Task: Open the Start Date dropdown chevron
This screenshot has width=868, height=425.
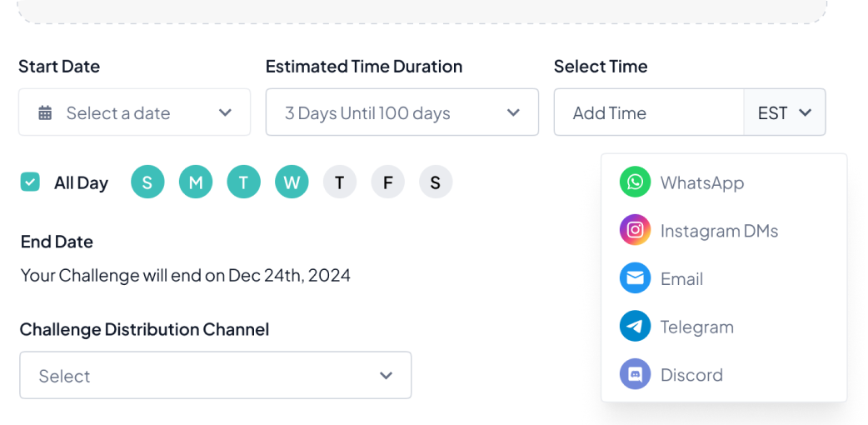Action: coord(225,112)
